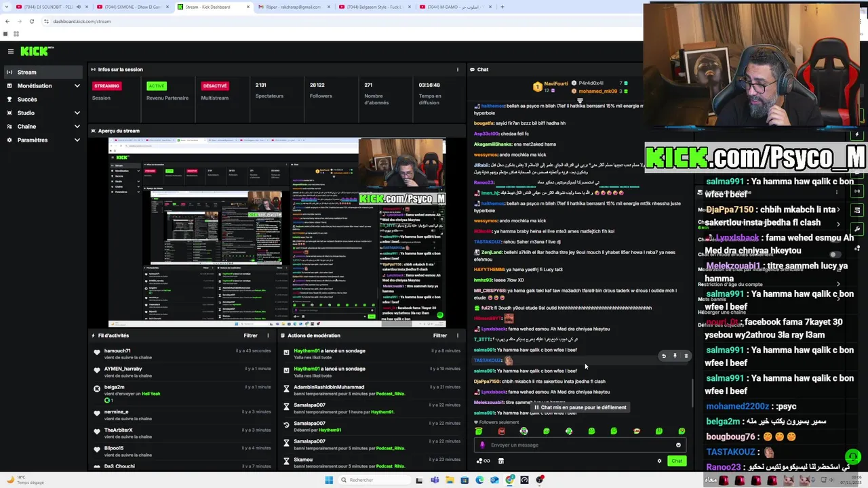The image size is (868, 488).
Task: Select the red angry emote
Action: pyautogui.click(x=501, y=431)
